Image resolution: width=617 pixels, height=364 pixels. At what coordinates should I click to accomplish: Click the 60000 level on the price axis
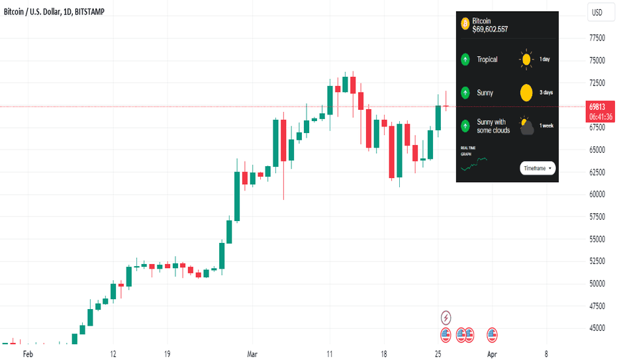point(597,194)
